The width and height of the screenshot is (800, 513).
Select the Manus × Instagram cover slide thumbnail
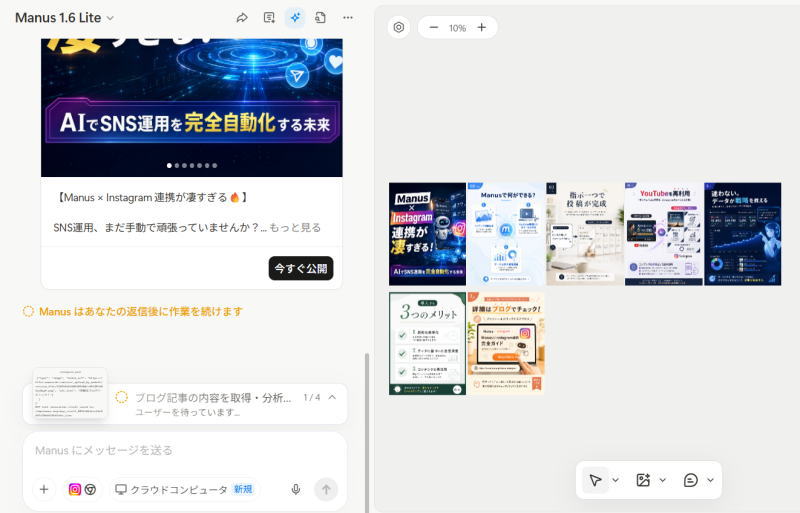point(428,234)
